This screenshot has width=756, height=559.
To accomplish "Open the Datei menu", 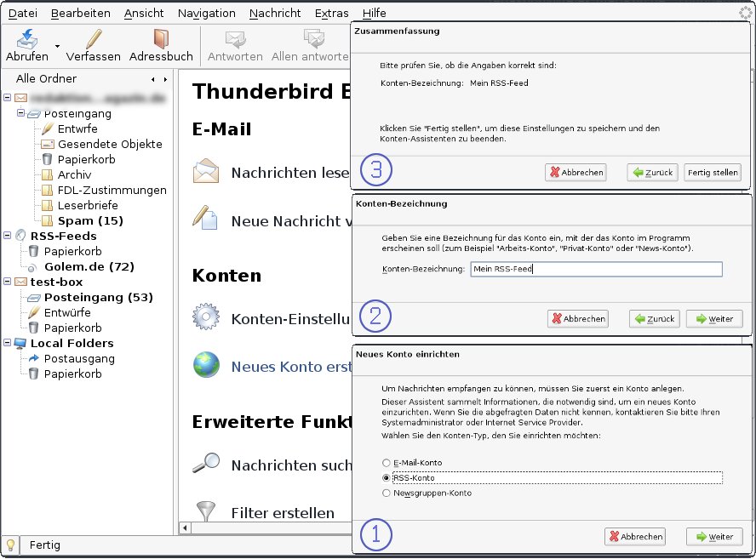I will tap(23, 13).
